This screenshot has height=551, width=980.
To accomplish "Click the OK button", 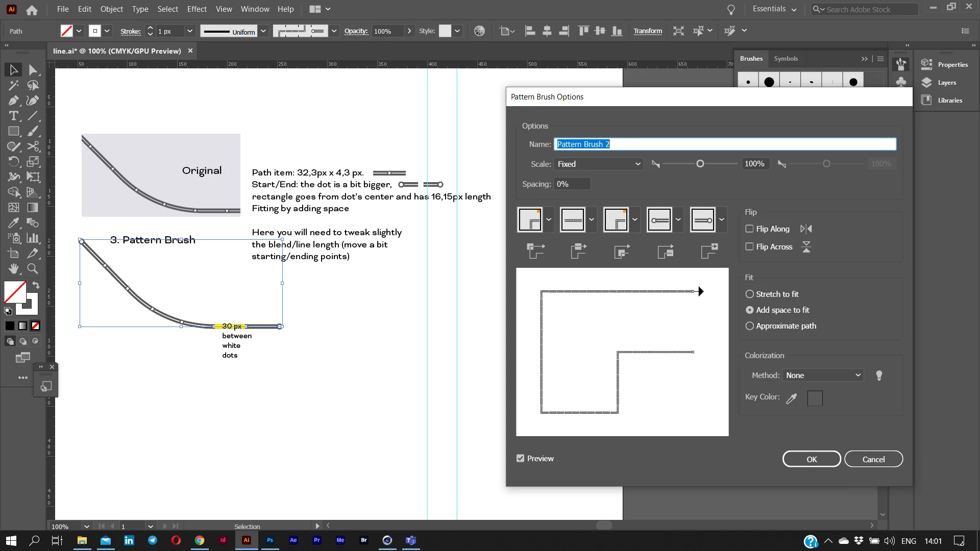I will tap(811, 459).
